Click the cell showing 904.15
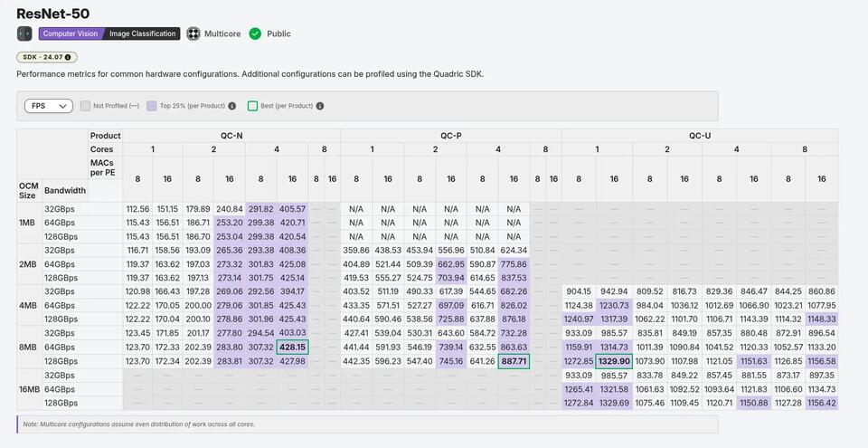 (x=579, y=291)
